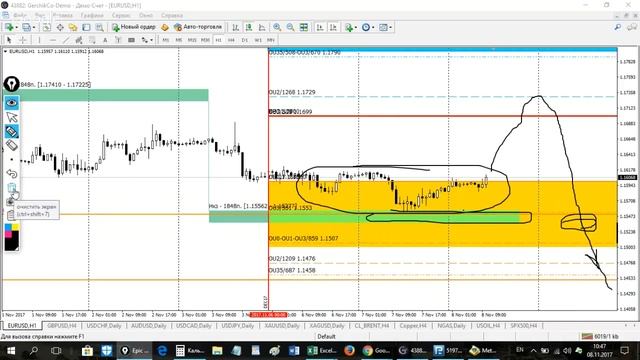Zoom in the chart
This screenshot has height=360, width=640.
coord(277,27)
